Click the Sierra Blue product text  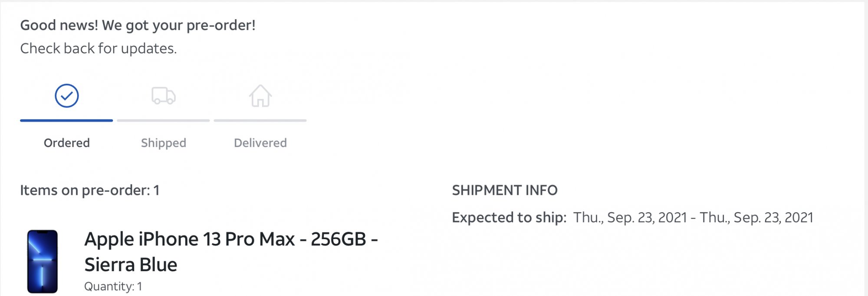131,265
